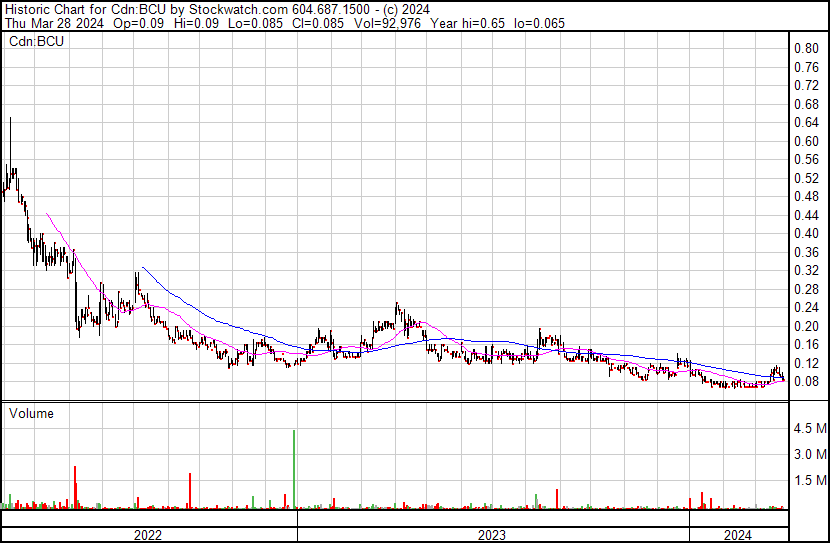Image resolution: width=830 pixels, height=543 pixels.
Task: Click the 0.52 price axis label
Action: coord(806,178)
